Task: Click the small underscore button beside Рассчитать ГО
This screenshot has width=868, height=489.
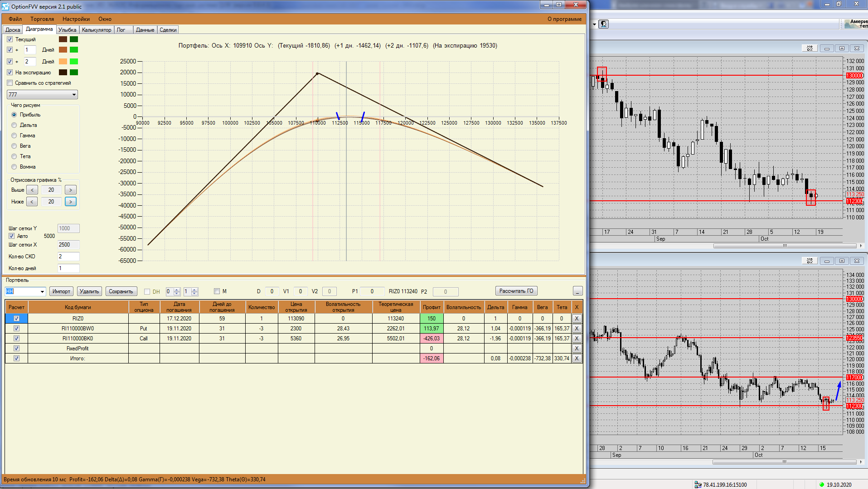Action: [x=577, y=291]
